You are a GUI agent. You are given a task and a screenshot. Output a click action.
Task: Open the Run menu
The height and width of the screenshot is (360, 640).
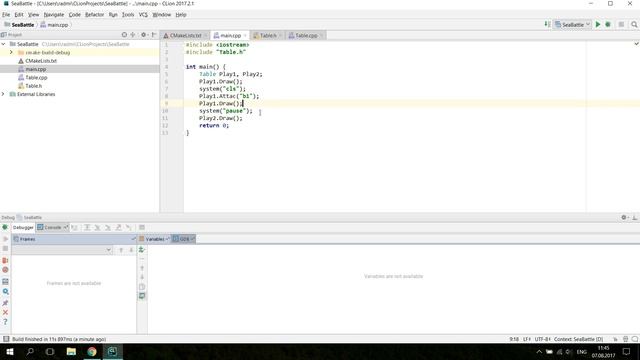[x=113, y=15]
